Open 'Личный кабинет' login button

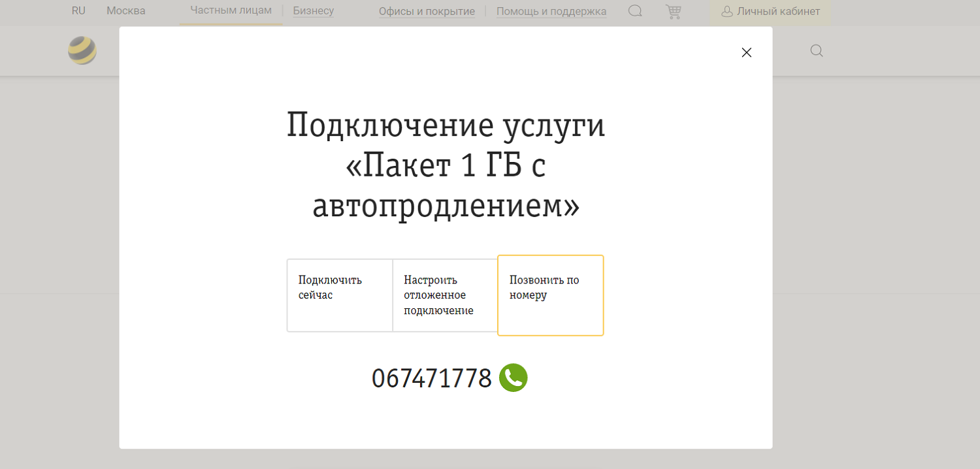(x=770, y=11)
